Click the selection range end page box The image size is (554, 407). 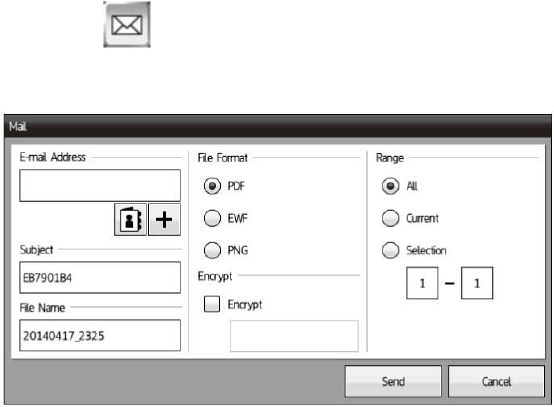point(477,283)
